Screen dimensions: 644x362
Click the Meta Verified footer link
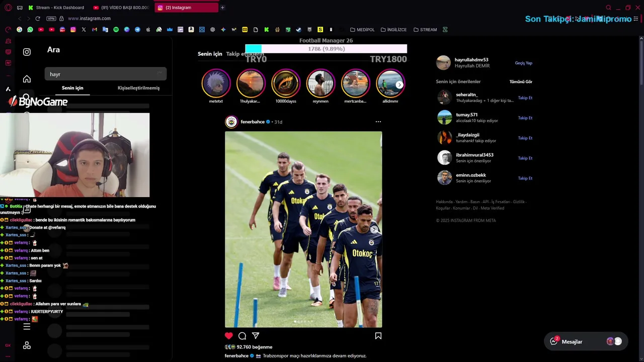click(x=492, y=208)
